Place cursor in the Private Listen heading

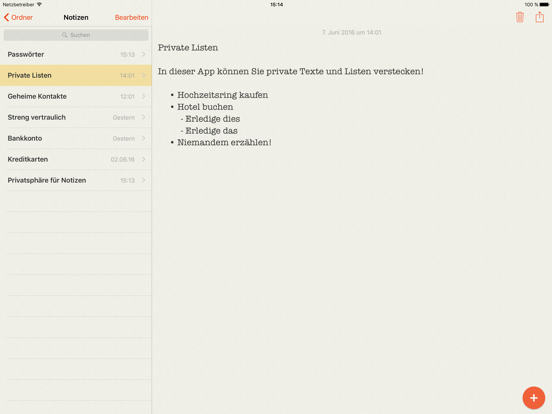(188, 48)
